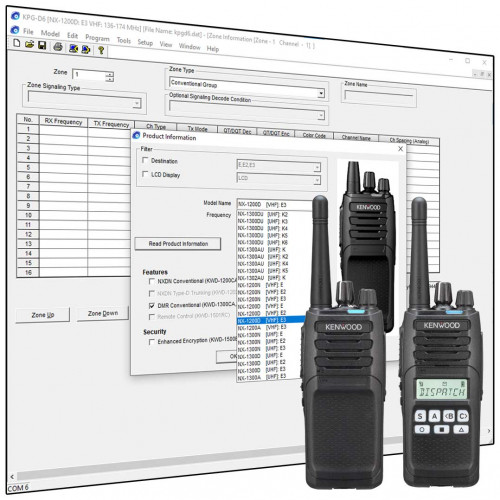Select NX-1300AU [UHF]: K4 in the model list
The image size is (500, 500).
(263, 264)
